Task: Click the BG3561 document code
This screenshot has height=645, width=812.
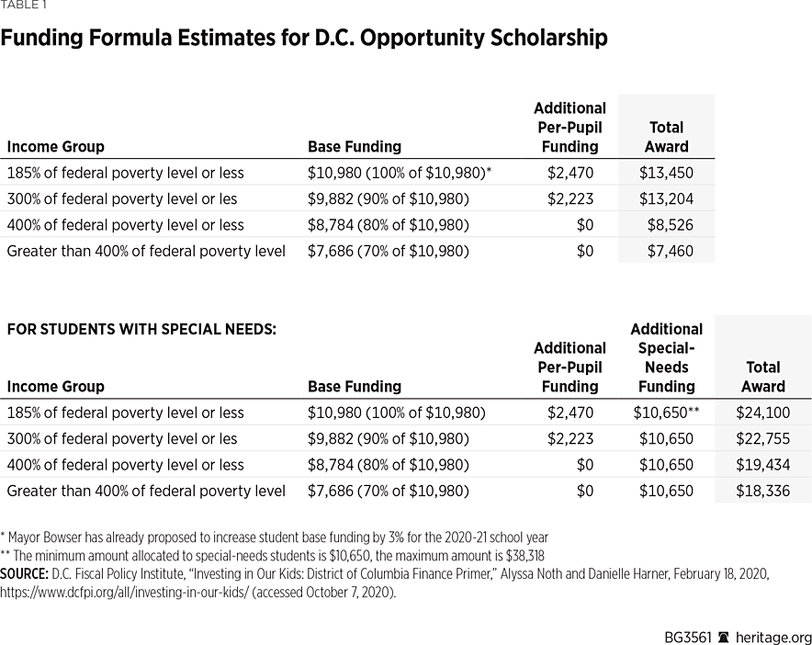Action: click(684, 638)
